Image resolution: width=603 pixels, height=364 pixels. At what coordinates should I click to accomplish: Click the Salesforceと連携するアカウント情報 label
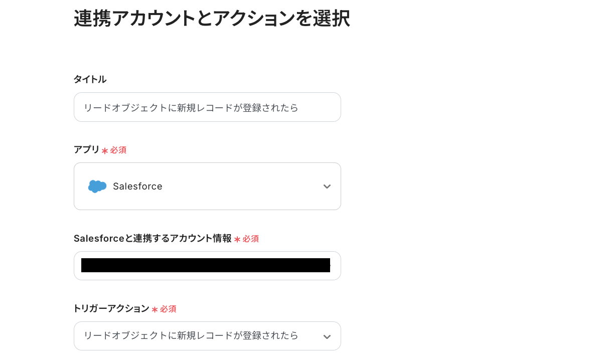153,239
